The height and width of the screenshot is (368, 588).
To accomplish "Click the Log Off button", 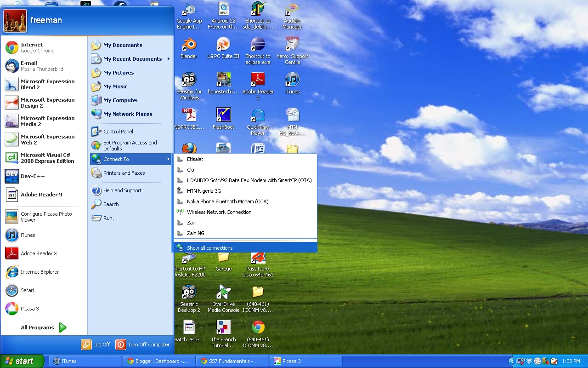I will (x=96, y=345).
